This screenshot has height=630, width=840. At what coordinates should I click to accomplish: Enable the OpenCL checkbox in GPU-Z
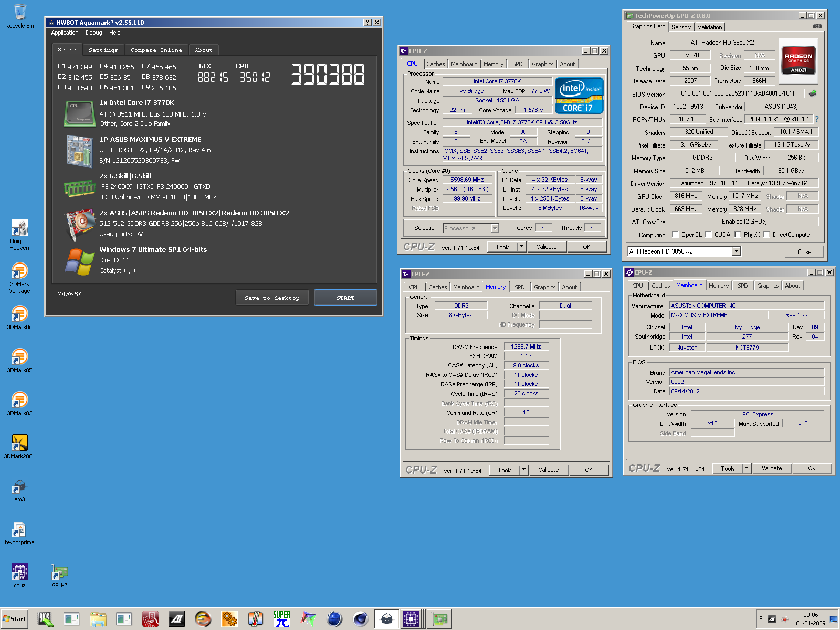(676, 235)
